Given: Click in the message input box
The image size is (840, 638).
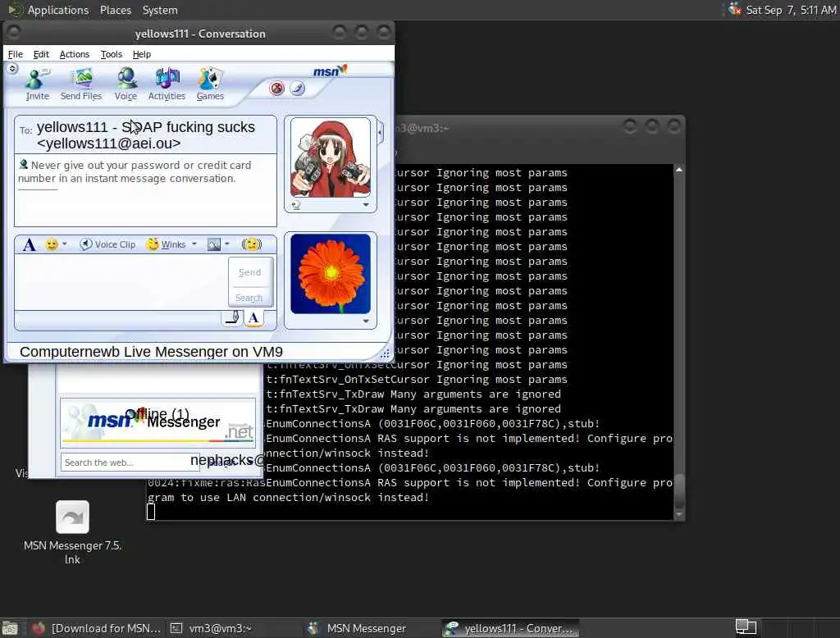Looking at the screenshot, I should coord(121,282).
